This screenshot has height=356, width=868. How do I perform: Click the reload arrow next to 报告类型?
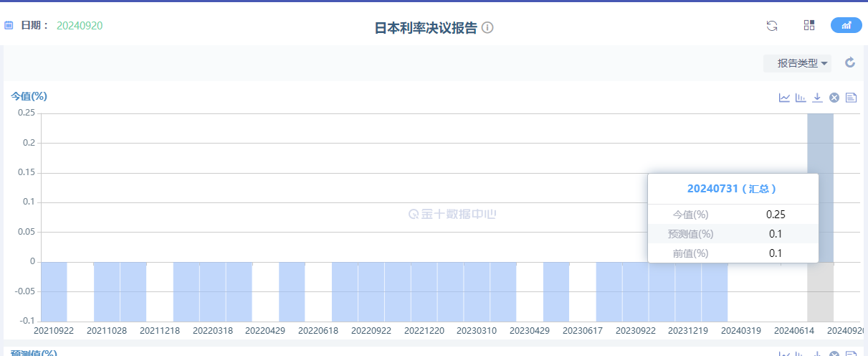tap(850, 62)
